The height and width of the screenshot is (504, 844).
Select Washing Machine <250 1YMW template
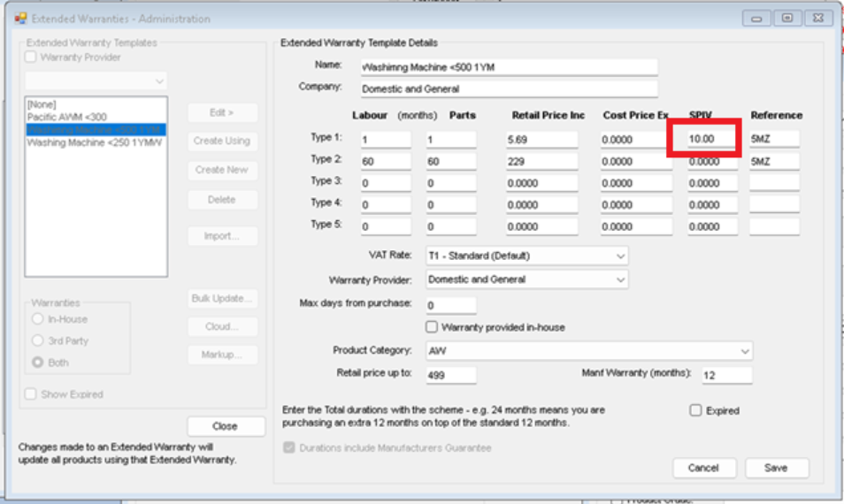pyautogui.click(x=96, y=142)
